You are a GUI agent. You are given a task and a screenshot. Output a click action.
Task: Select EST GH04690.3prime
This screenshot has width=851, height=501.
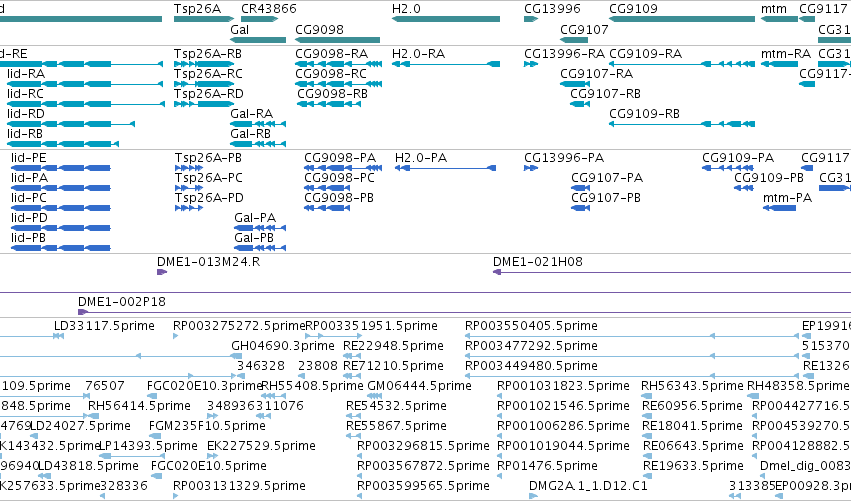point(283,346)
